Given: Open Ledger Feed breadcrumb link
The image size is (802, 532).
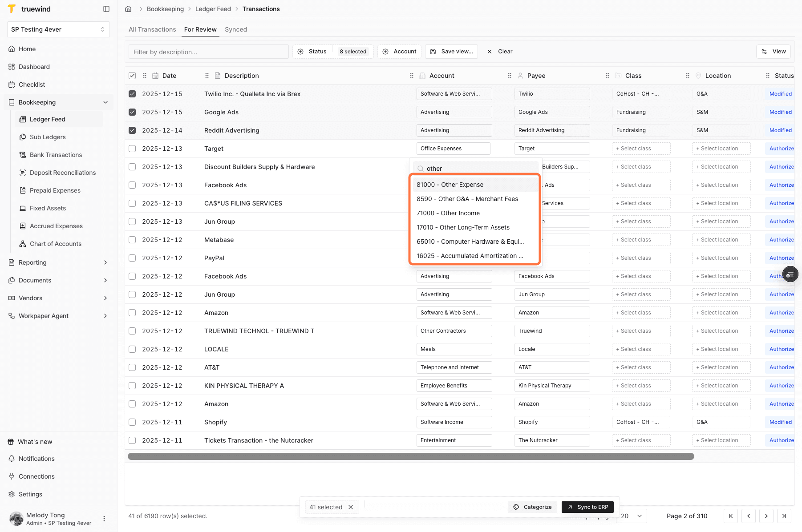Looking at the screenshot, I should (x=213, y=9).
